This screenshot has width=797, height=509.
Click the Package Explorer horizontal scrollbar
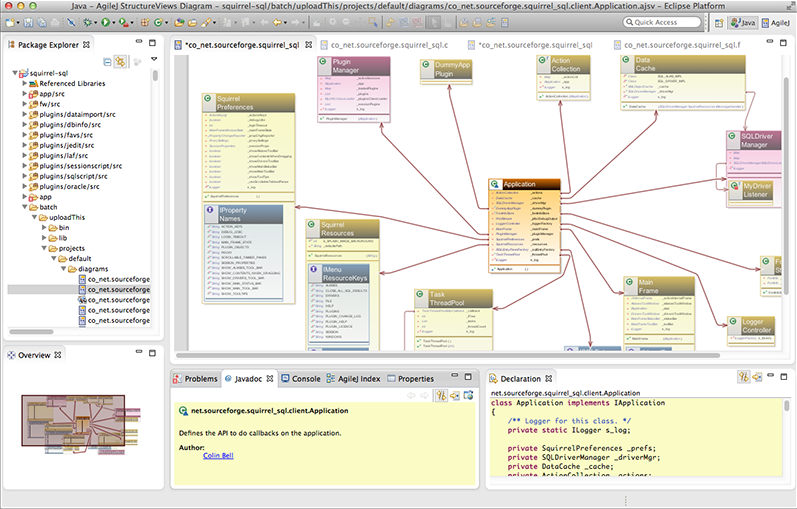click(31, 332)
